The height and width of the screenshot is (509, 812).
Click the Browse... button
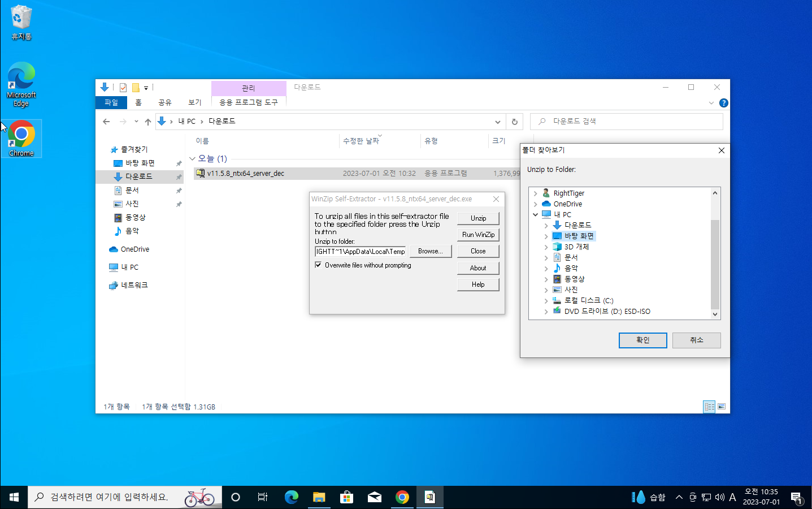click(431, 251)
